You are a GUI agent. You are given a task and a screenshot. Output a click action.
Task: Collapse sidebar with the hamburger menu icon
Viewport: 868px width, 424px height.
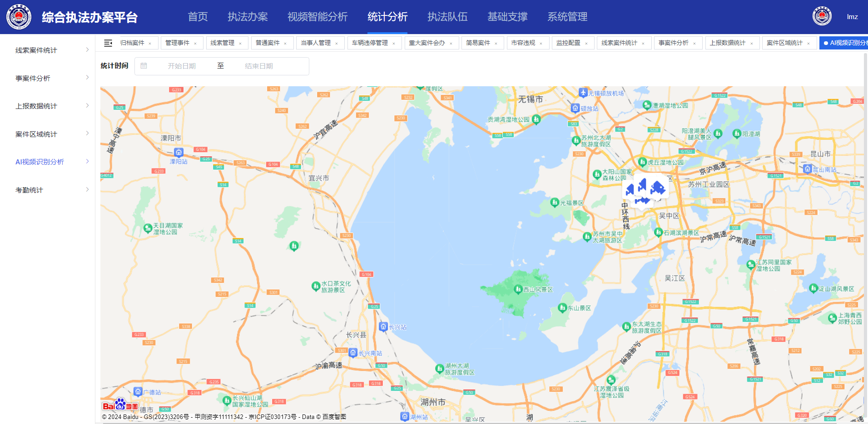click(108, 43)
